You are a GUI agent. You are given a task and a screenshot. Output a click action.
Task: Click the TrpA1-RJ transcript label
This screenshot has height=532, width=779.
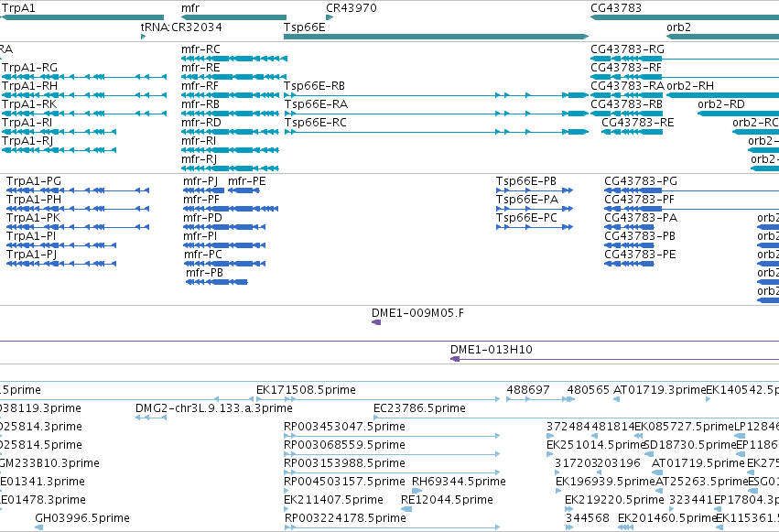[x=27, y=141]
